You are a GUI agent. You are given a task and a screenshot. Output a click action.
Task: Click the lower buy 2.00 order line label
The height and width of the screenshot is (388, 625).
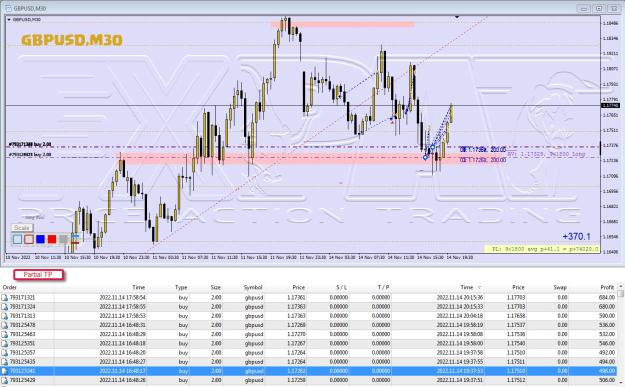tap(30, 154)
